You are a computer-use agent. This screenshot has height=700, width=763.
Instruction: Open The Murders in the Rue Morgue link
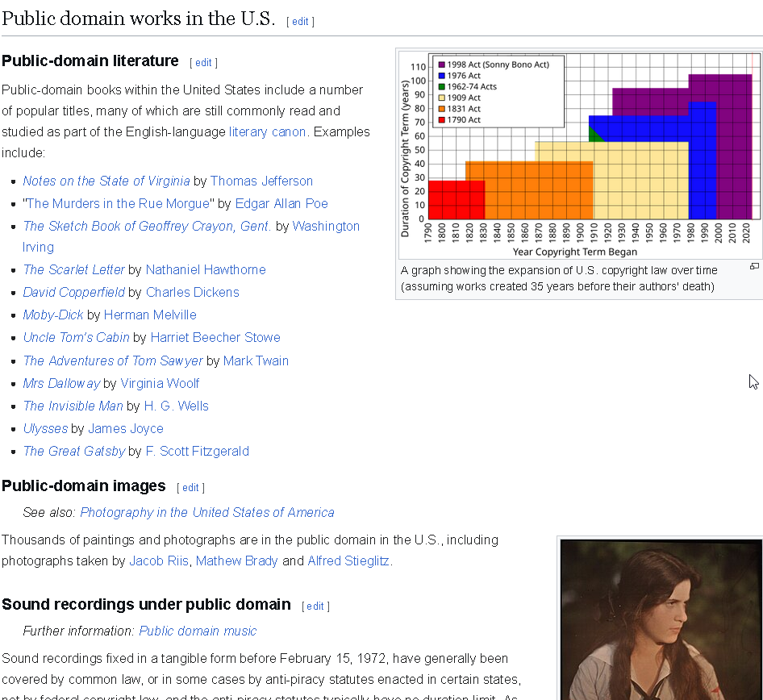pyautogui.click(x=119, y=203)
